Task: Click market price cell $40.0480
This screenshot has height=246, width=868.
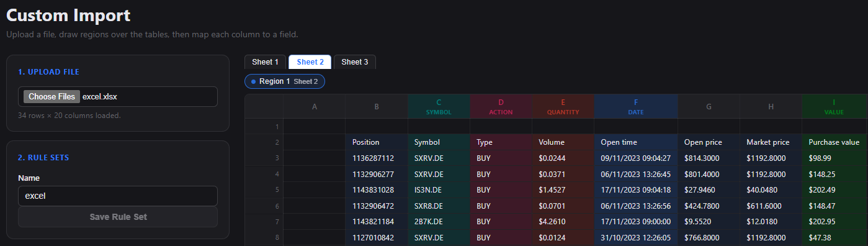Action: [771, 189]
